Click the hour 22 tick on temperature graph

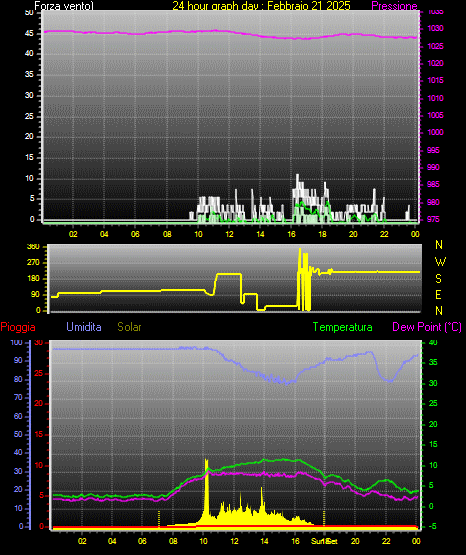[x=386, y=541]
